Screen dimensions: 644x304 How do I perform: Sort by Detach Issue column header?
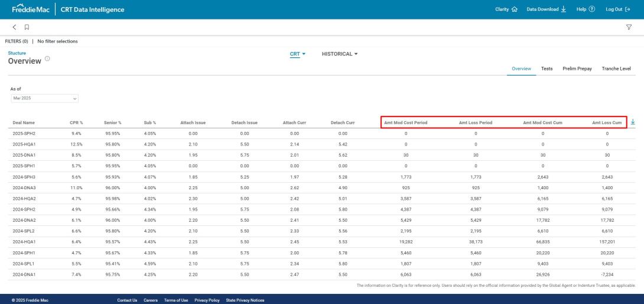245,122
